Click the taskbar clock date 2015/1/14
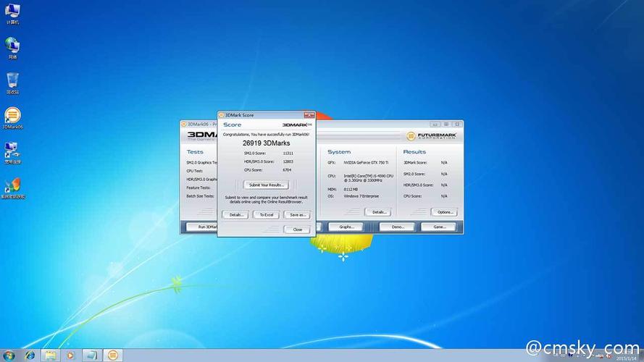The height and width of the screenshot is (362, 644). click(626, 358)
